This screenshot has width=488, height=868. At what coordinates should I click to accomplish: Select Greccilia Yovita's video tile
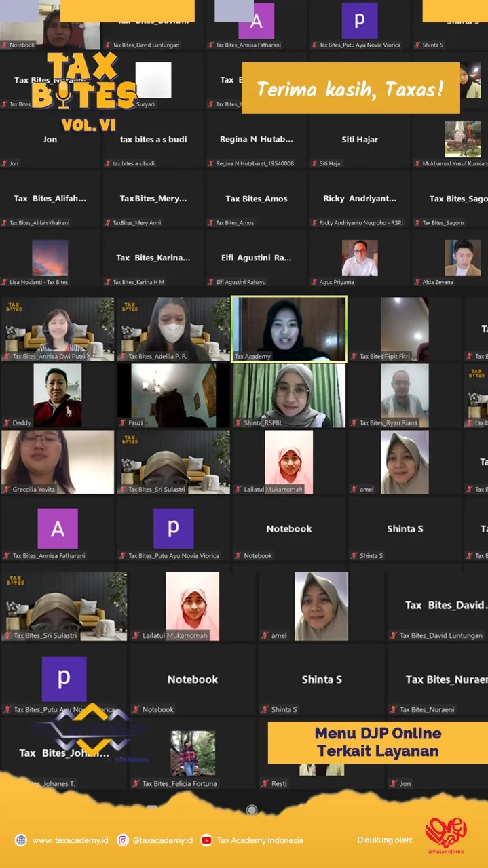click(x=58, y=462)
